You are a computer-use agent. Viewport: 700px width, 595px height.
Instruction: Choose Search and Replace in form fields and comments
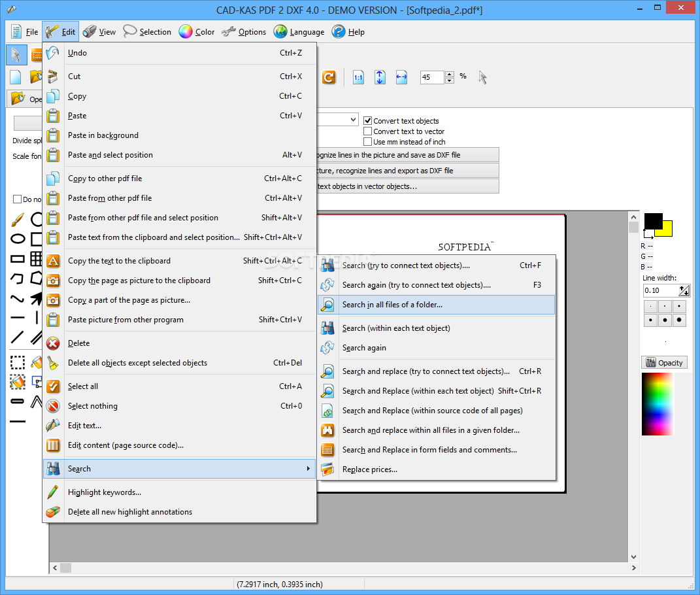click(436, 450)
